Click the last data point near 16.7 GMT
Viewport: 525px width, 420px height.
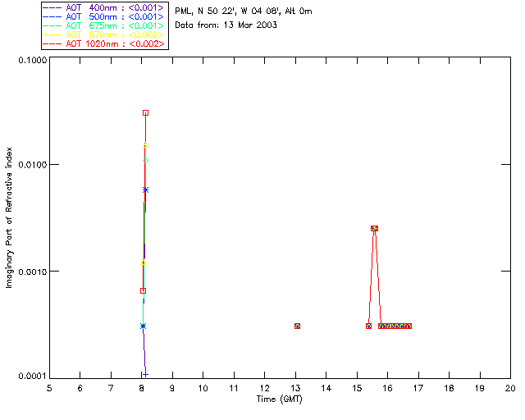(409, 326)
